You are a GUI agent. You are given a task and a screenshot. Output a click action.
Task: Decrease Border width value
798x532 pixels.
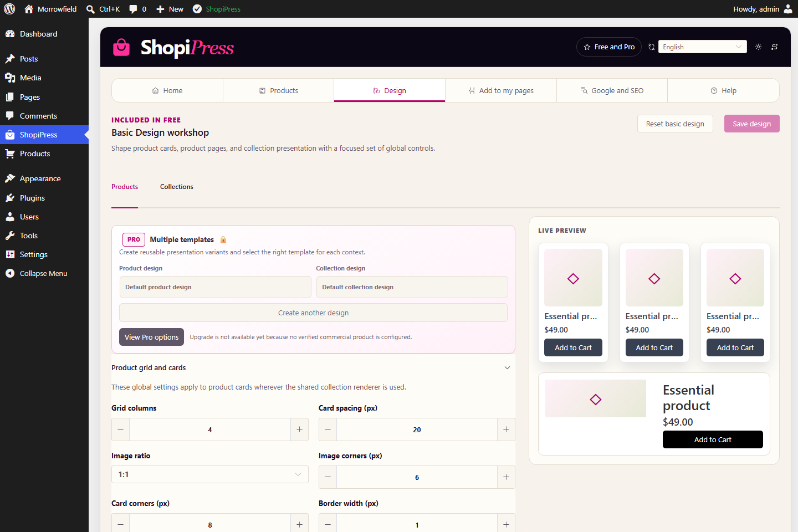point(328,524)
